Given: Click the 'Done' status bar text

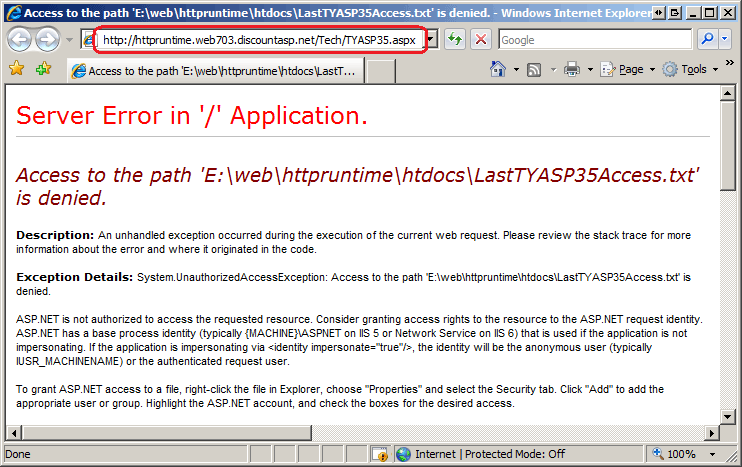Looking at the screenshot, I should pyautogui.click(x=18, y=454).
